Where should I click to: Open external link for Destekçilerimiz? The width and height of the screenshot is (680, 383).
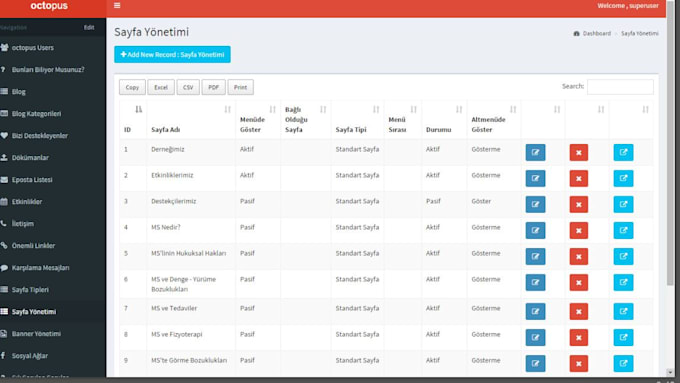pos(623,204)
